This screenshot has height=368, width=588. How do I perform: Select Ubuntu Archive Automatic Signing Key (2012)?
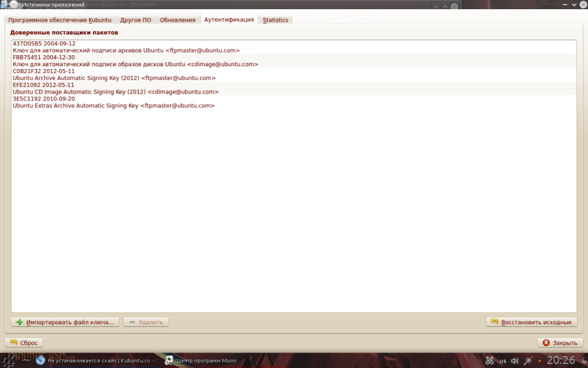114,78
